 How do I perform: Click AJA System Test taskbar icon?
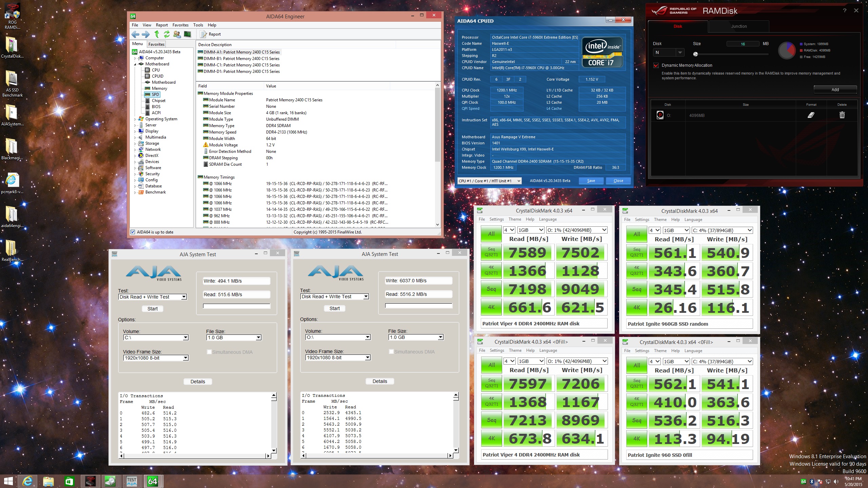coord(132,481)
